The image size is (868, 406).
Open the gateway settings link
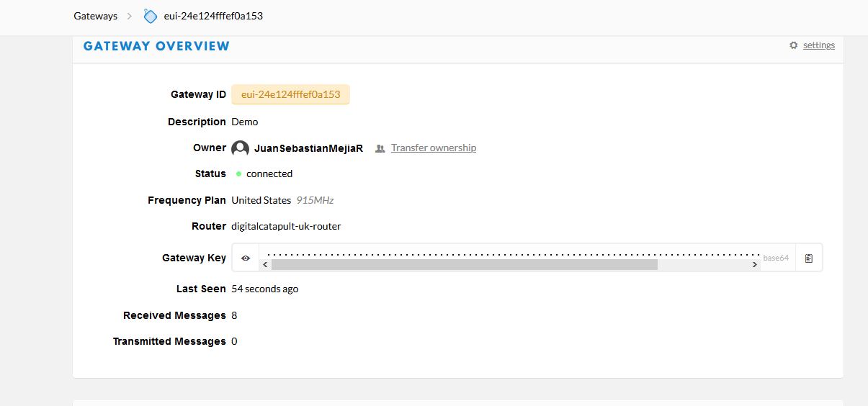[819, 45]
